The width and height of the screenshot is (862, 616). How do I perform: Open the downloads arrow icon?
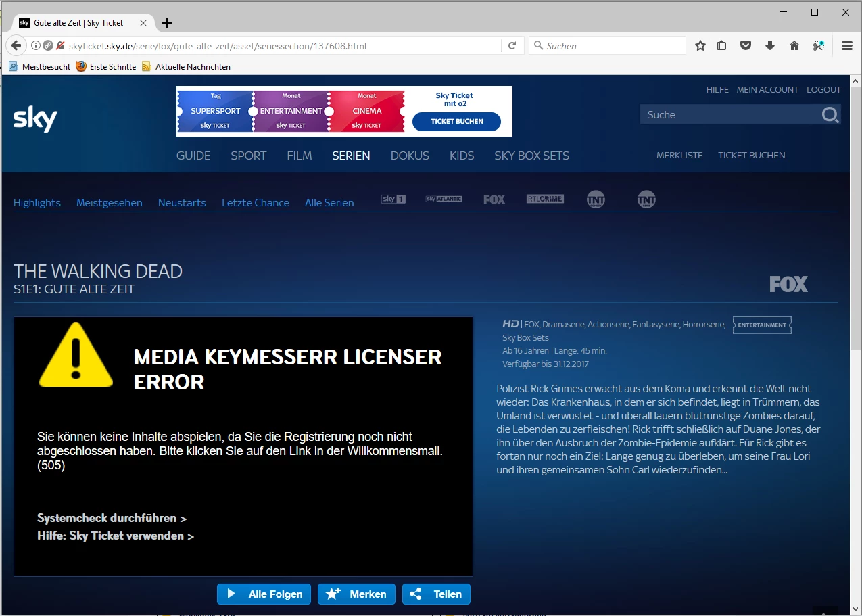[770, 46]
